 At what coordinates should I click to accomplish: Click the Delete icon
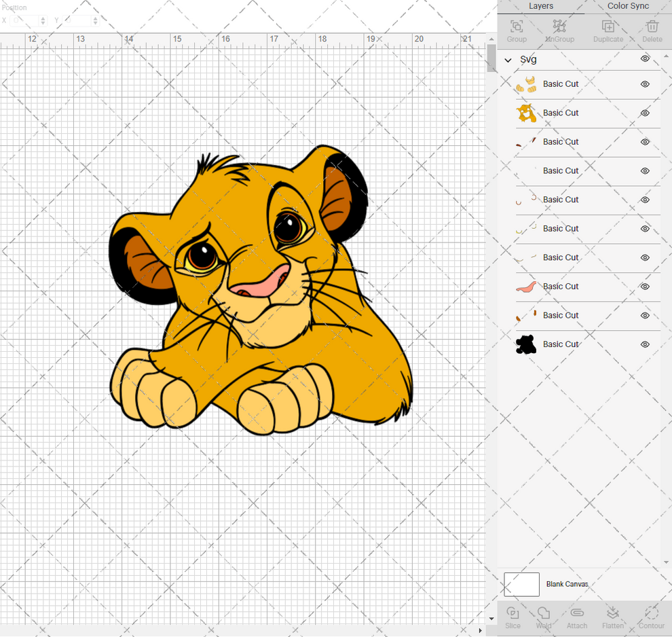click(652, 31)
